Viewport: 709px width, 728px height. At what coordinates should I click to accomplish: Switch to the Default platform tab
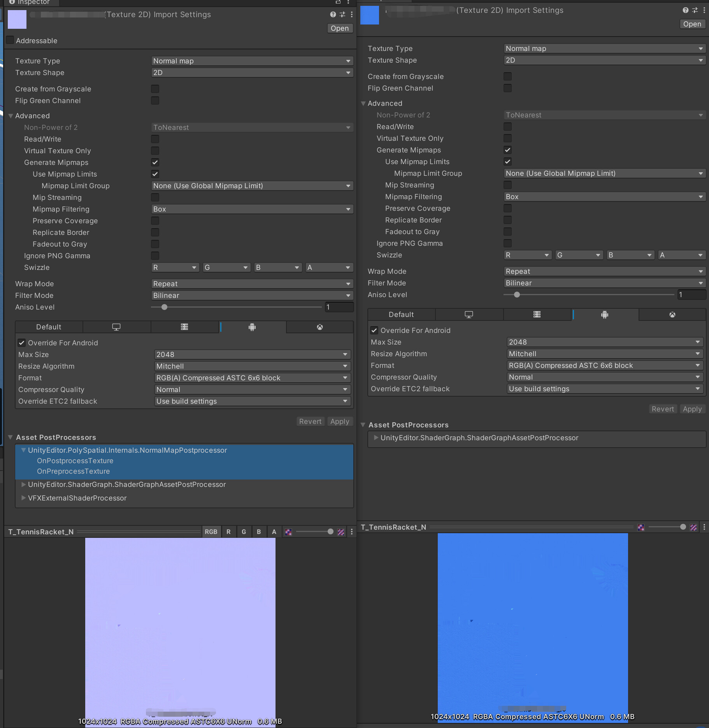coord(49,327)
